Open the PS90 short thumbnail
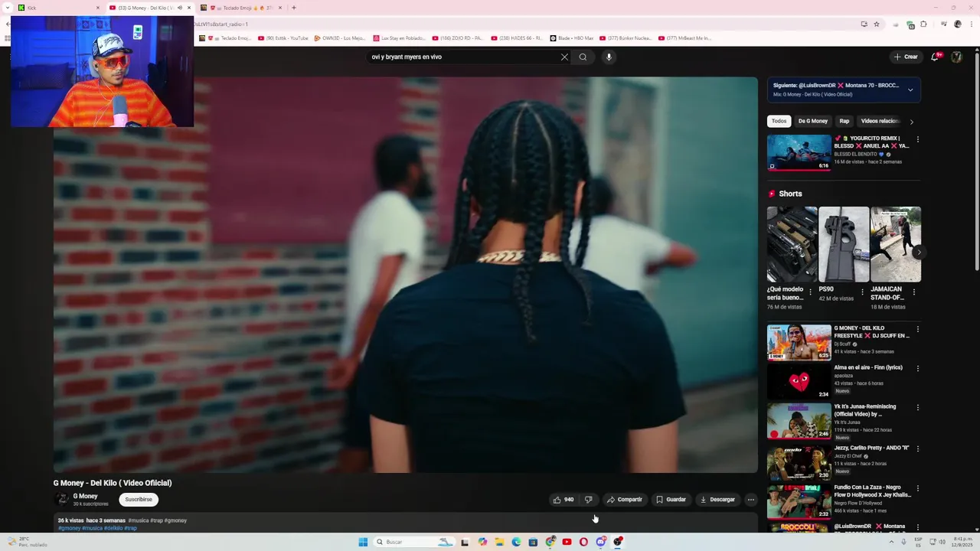The height and width of the screenshot is (551, 980). click(844, 244)
